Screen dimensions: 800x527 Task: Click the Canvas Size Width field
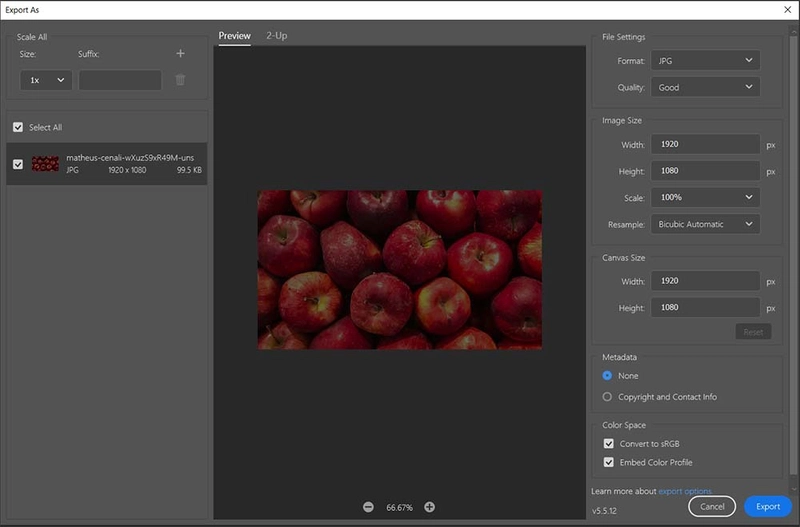705,281
